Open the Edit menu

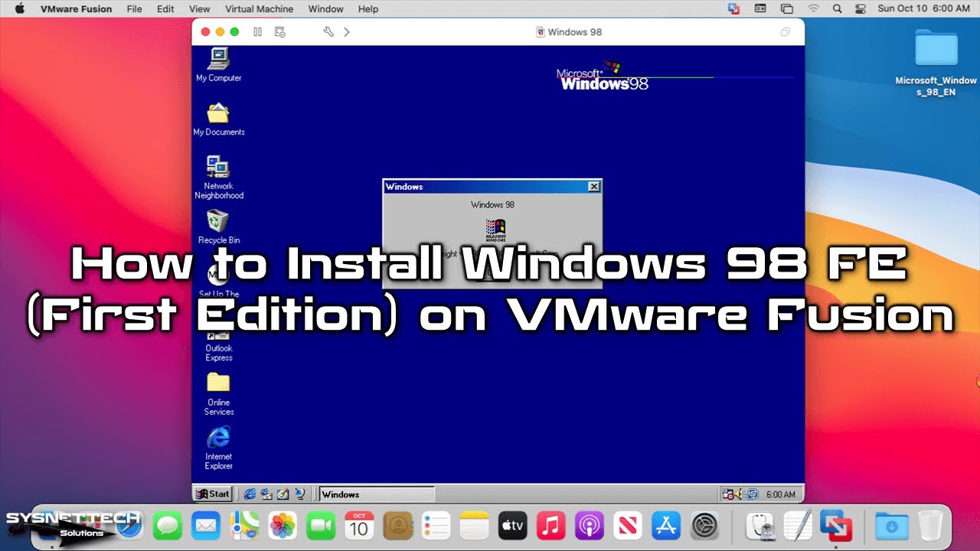[x=165, y=8]
